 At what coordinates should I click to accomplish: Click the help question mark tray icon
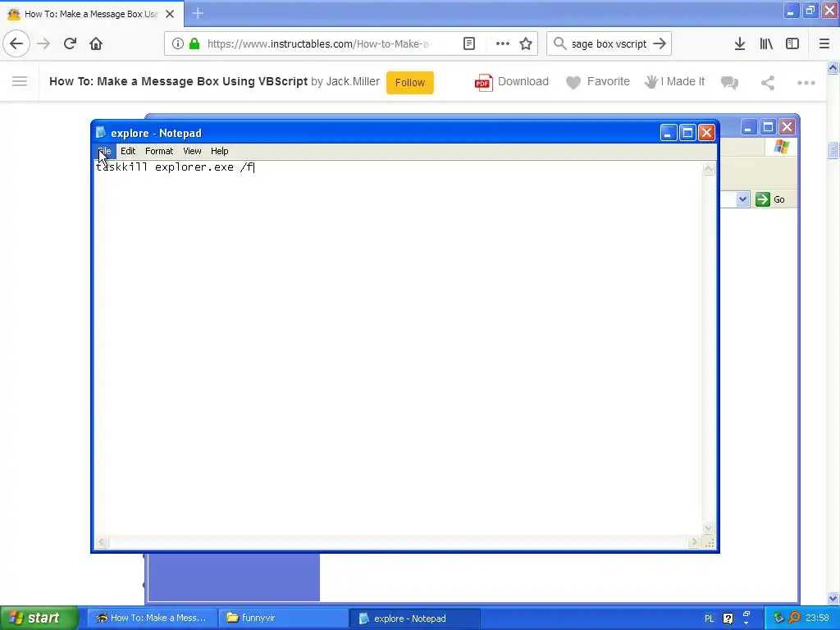pyautogui.click(x=728, y=619)
